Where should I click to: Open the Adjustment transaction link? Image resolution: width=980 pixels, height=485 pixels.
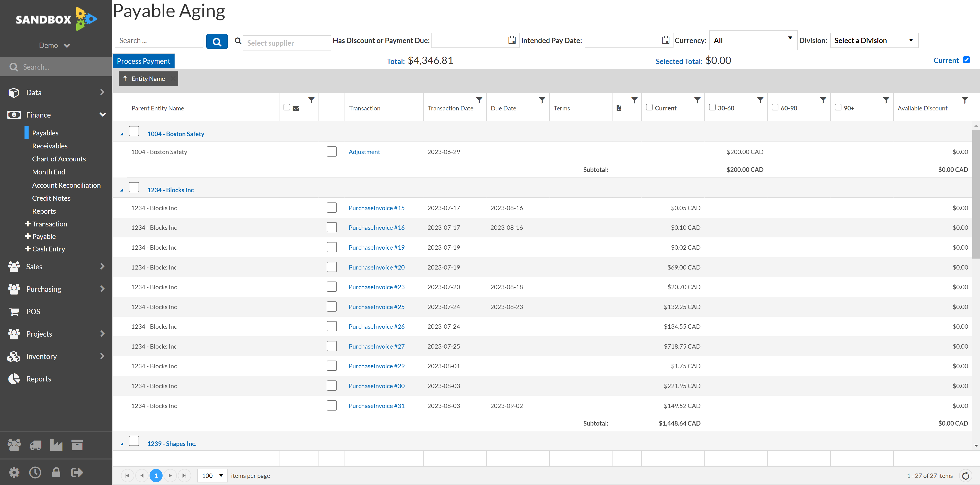(x=364, y=152)
